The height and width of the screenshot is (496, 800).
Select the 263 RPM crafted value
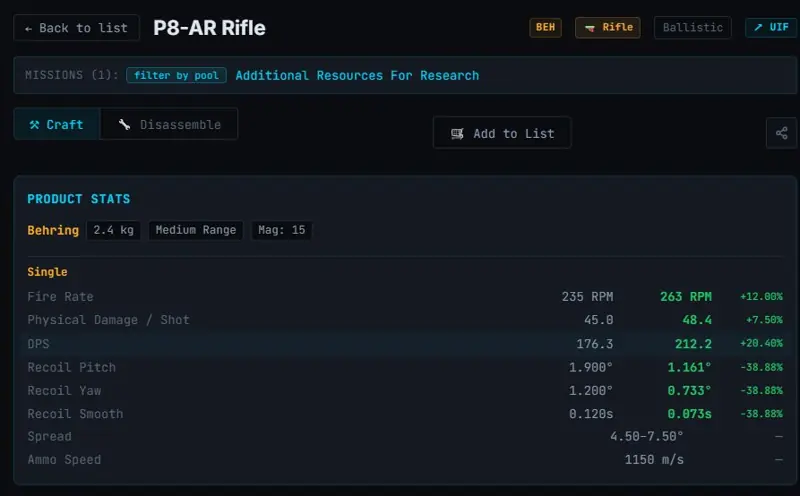coord(686,296)
